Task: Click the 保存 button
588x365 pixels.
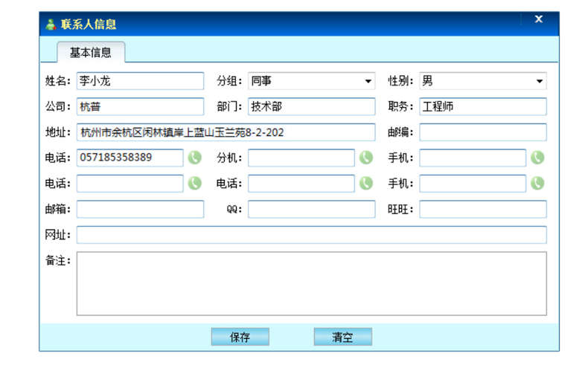Action: click(240, 337)
